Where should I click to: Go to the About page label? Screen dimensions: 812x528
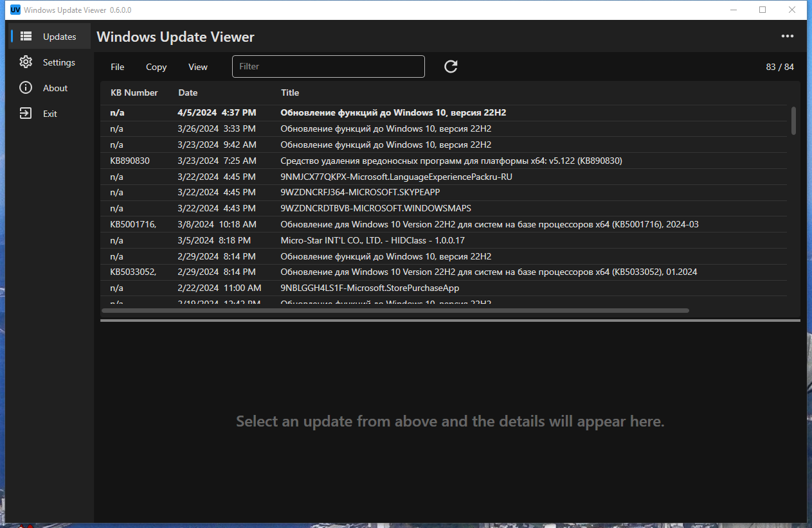click(55, 88)
